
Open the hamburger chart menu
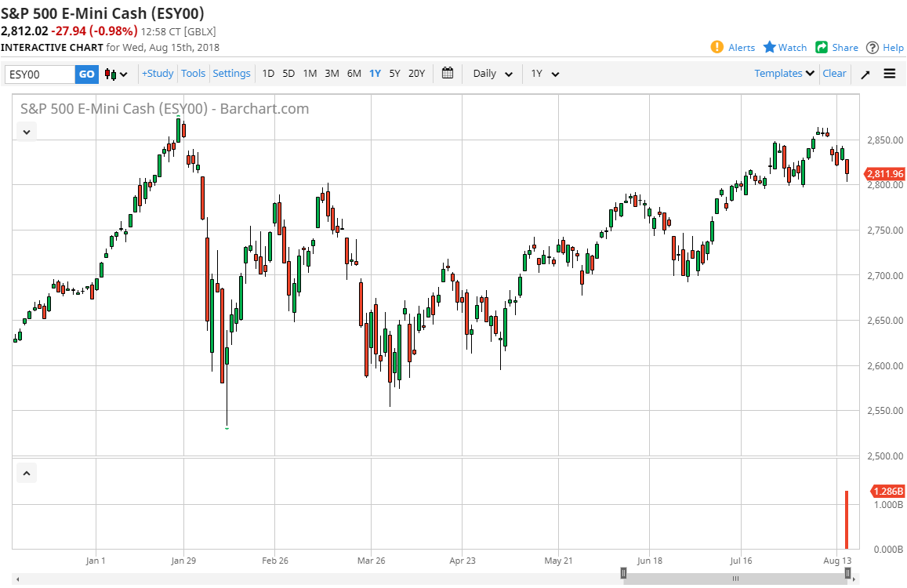890,74
